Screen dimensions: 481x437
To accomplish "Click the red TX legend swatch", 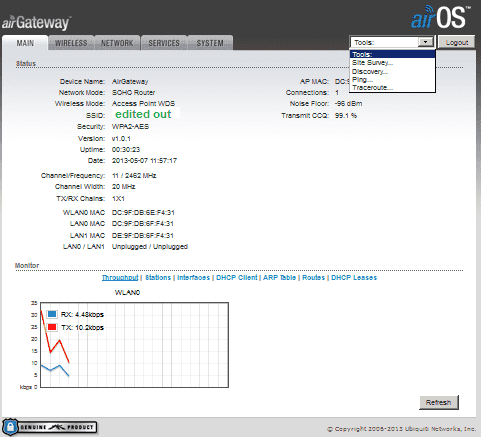I will click(52, 327).
